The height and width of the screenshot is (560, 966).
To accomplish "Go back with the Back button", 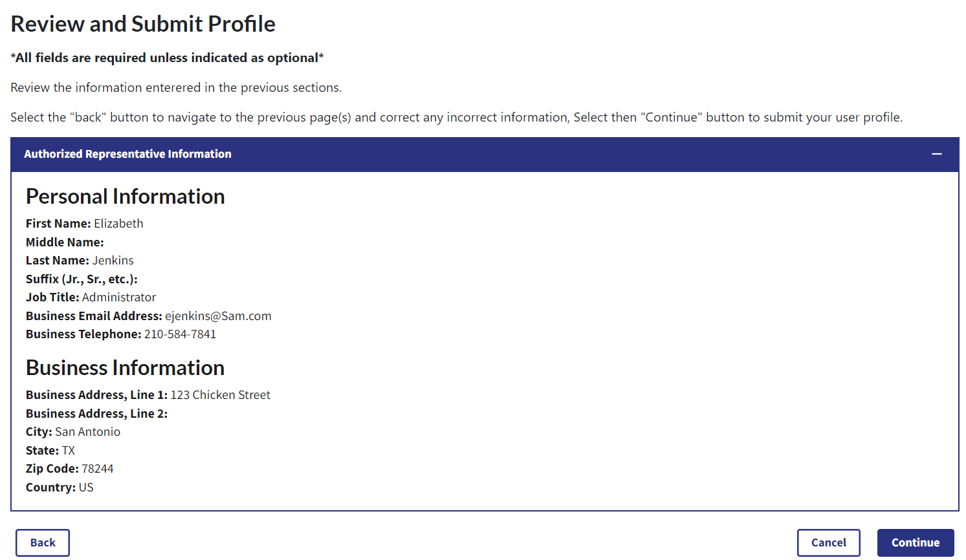I will pyautogui.click(x=43, y=543).
